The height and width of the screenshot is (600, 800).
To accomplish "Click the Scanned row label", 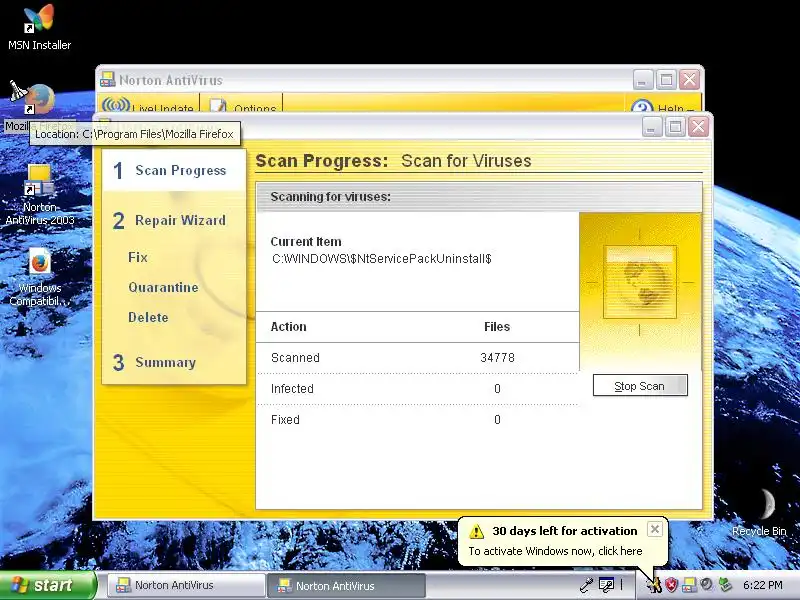I will [295, 358].
